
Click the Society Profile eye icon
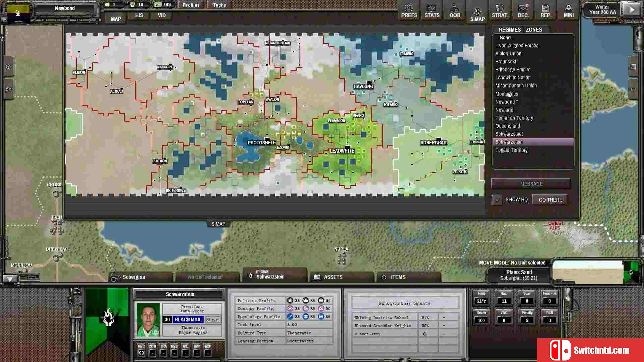point(290,308)
